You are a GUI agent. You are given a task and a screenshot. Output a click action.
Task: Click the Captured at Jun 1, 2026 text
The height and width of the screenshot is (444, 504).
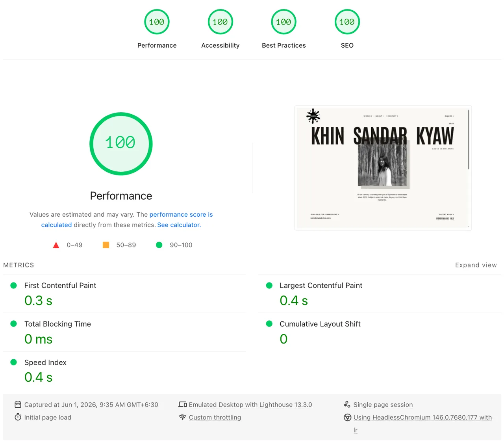click(x=91, y=405)
